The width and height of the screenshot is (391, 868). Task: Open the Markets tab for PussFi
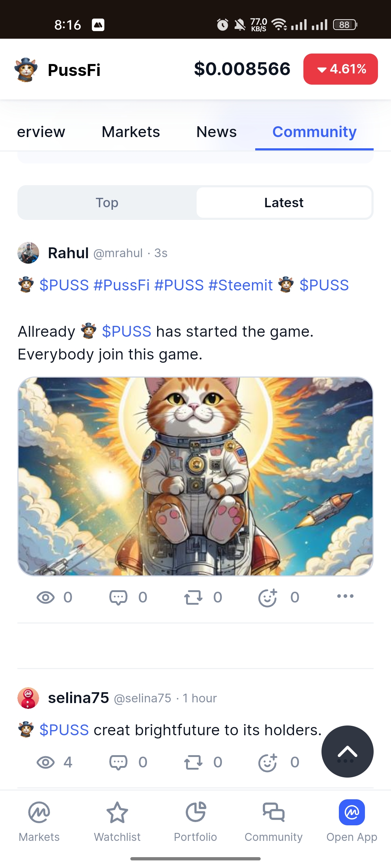(x=131, y=132)
